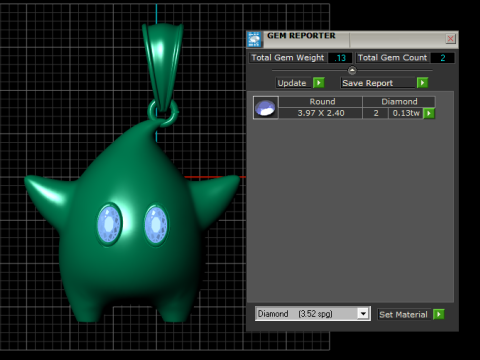The width and height of the screenshot is (480, 360).
Task: Click the green arrow next to Update
Action: coord(319,83)
